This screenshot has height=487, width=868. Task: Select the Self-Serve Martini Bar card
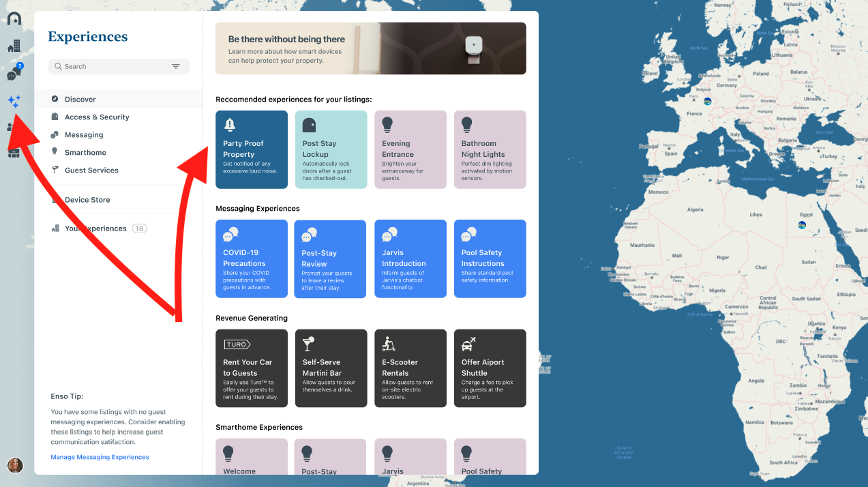point(331,368)
